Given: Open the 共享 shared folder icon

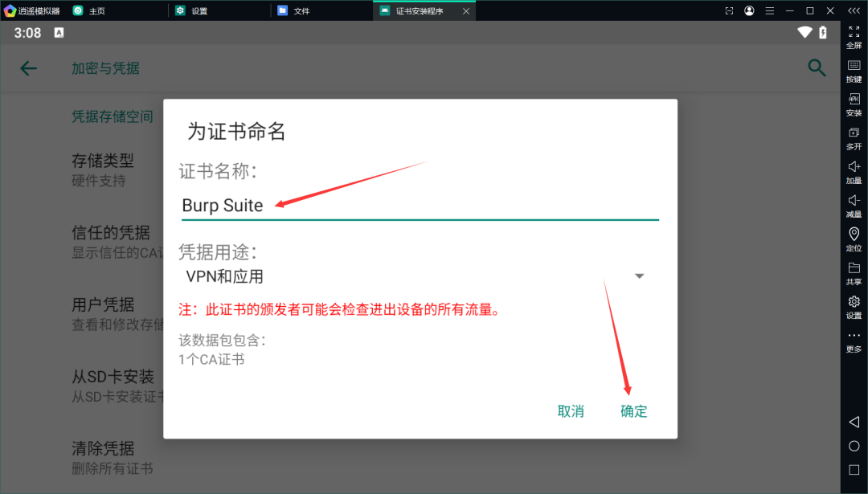Looking at the screenshot, I should 854,274.
